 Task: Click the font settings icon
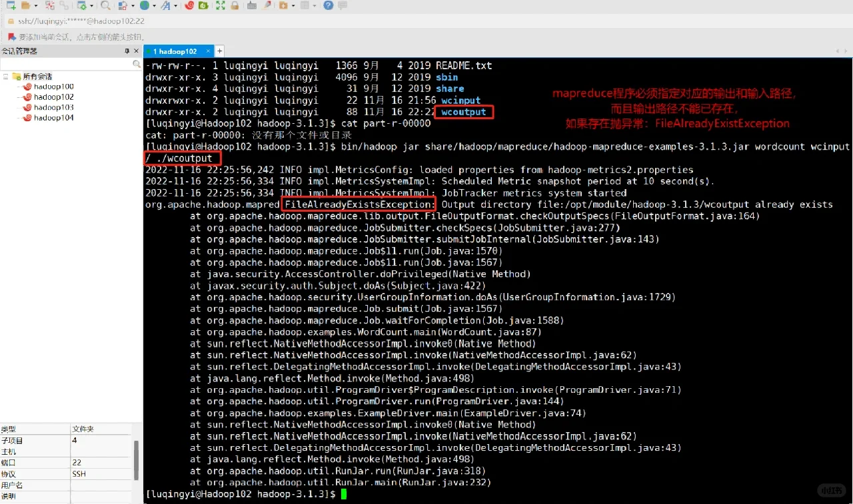pyautogui.click(x=165, y=5)
